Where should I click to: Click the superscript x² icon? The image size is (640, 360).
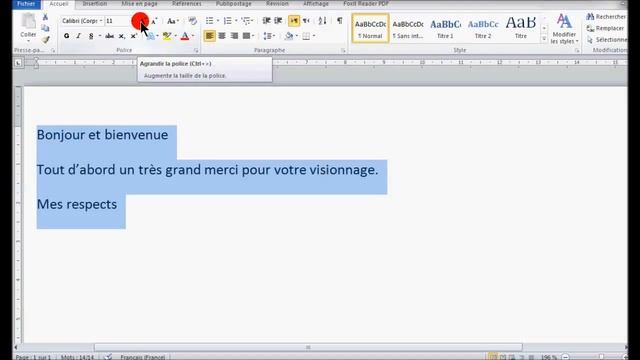point(133,36)
